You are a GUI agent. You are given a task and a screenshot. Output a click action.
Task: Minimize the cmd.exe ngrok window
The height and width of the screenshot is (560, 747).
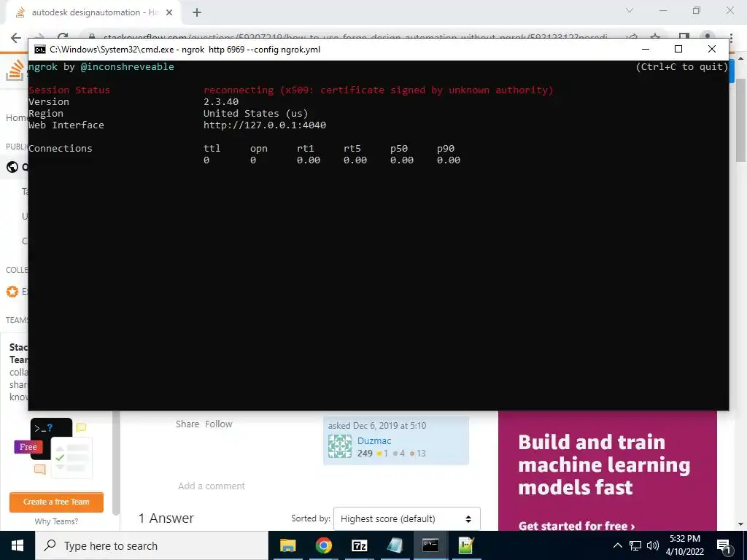click(646, 49)
